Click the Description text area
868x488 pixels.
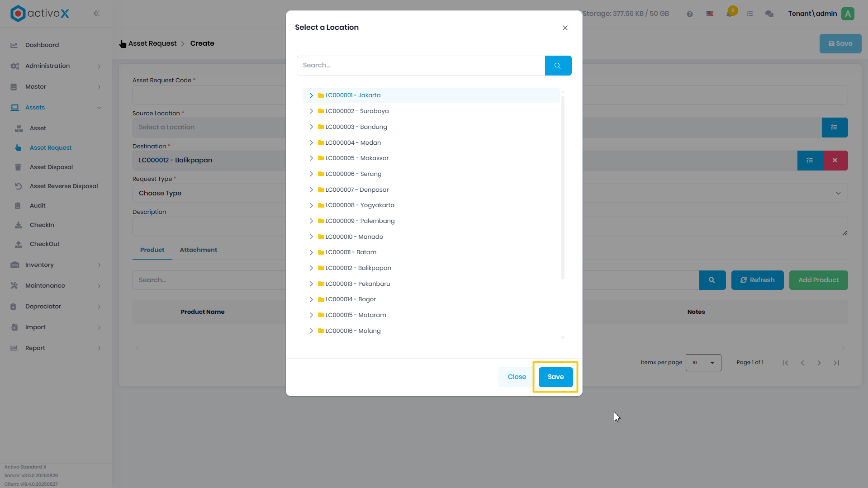tap(490, 226)
